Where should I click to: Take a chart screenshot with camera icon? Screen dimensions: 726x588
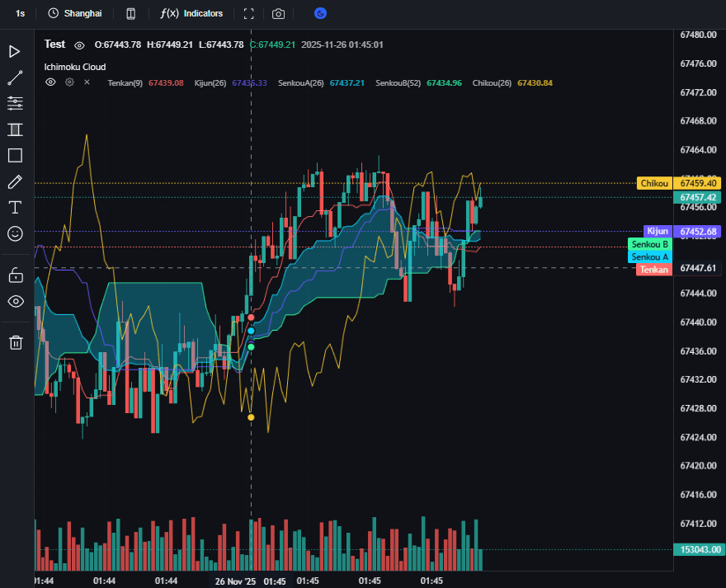[279, 14]
